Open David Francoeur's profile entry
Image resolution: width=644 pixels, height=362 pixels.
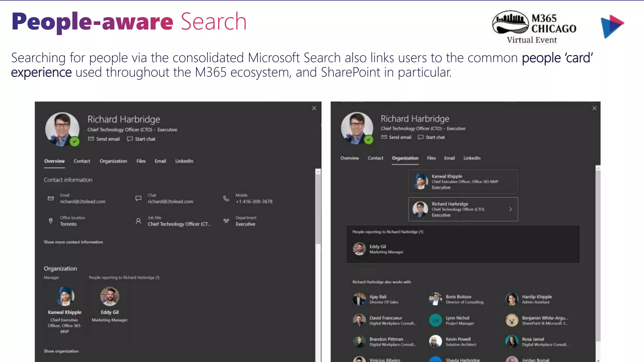click(x=385, y=320)
